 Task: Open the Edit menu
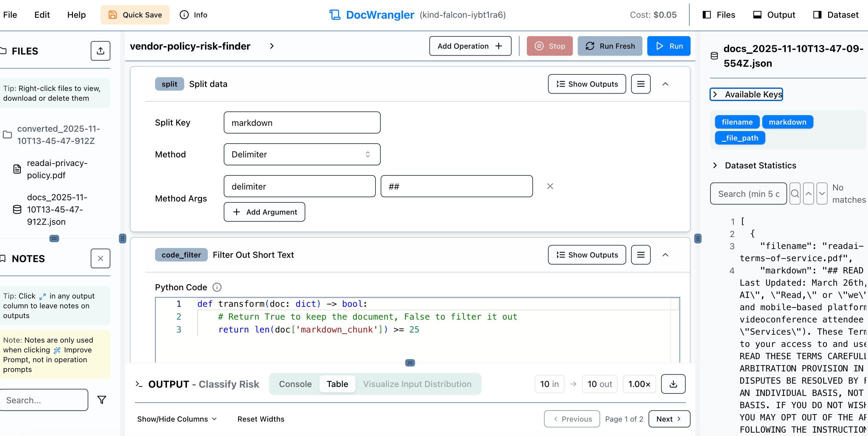click(42, 15)
